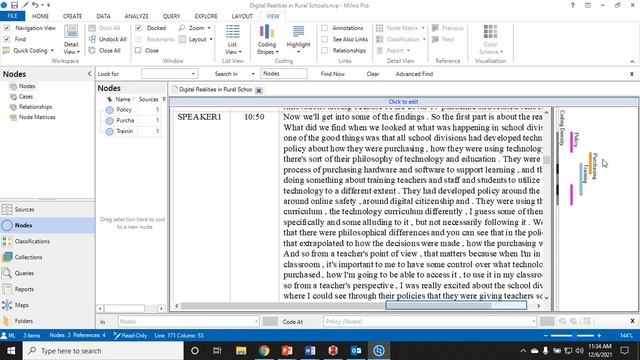Screen dimensions: 640x360
Task: Toggle the Docked checkbox
Action: pyautogui.click(x=139, y=28)
